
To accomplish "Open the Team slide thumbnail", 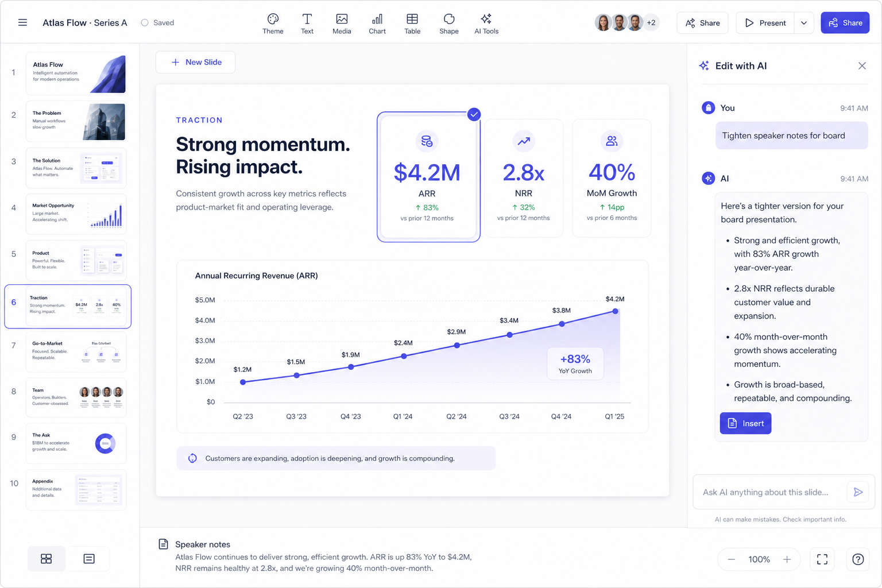I will point(76,397).
